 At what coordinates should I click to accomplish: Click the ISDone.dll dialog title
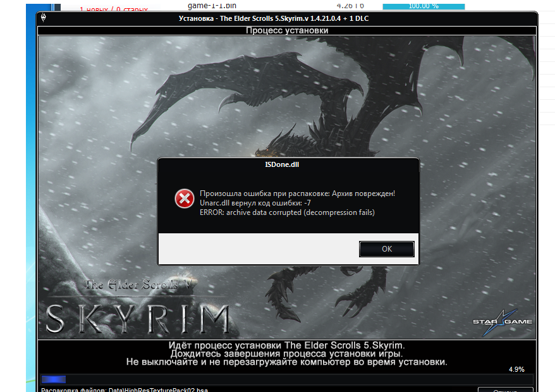click(282, 164)
